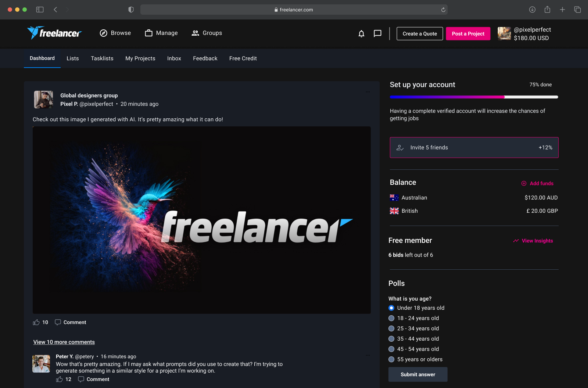Like the post with 10 likes
588x388 pixels.
point(36,322)
